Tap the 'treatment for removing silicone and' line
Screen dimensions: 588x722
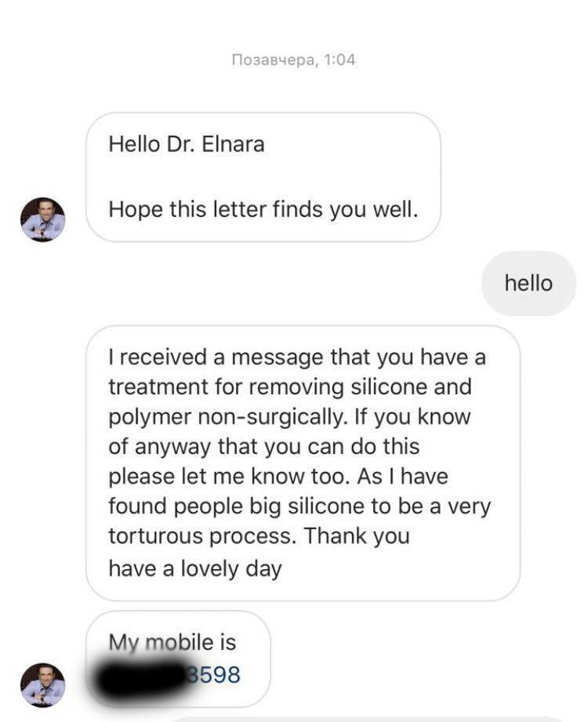click(290, 386)
